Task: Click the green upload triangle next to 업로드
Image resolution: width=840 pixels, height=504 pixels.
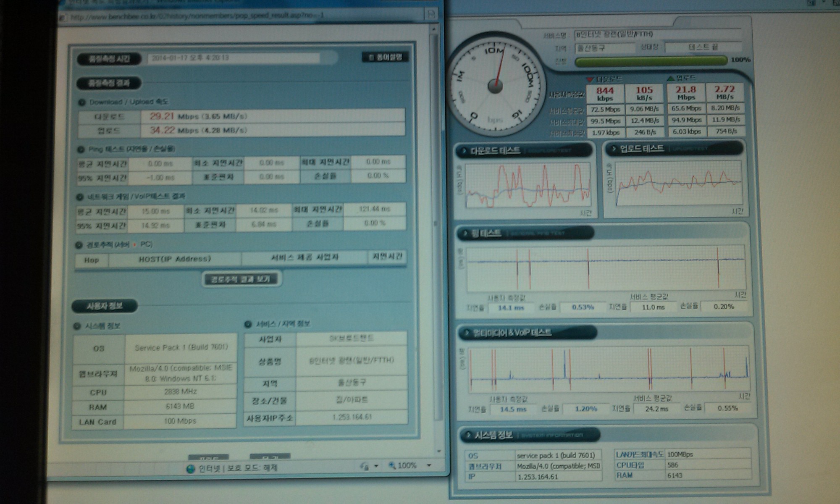Action: pyautogui.click(x=670, y=78)
